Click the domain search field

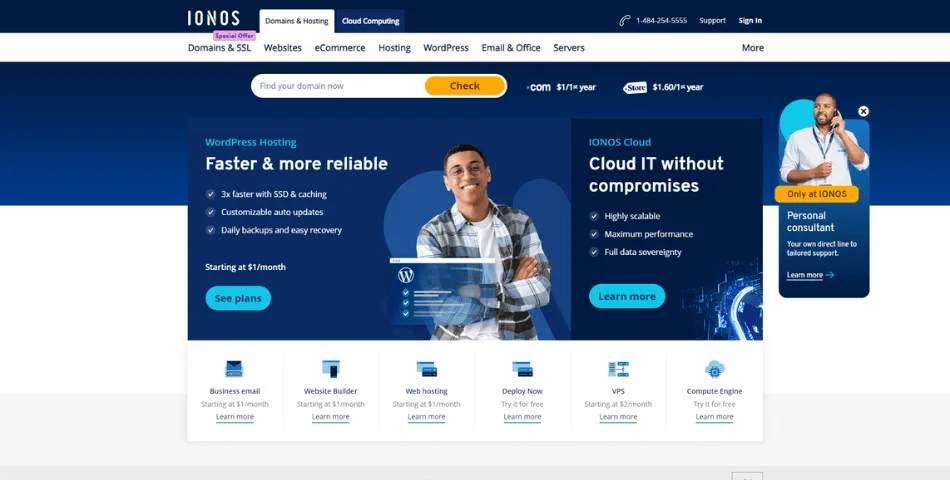[x=338, y=86]
